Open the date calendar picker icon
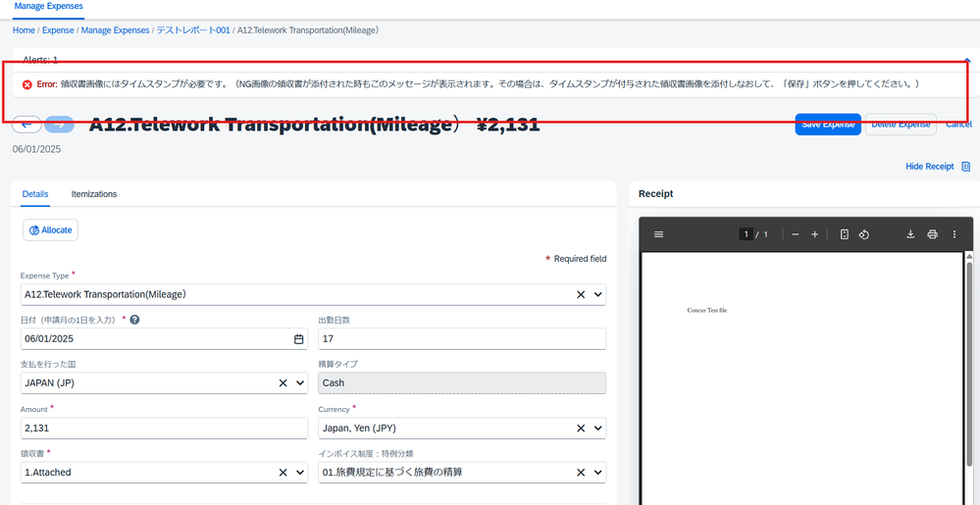This screenshot has width=980, height=505. point(299,338)
